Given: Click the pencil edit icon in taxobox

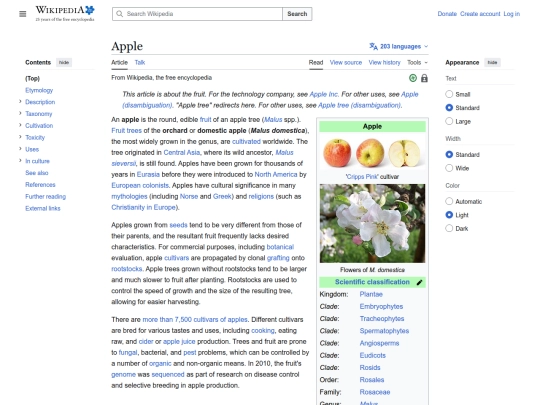Looking at the screenshot, I should click(419, 282).
